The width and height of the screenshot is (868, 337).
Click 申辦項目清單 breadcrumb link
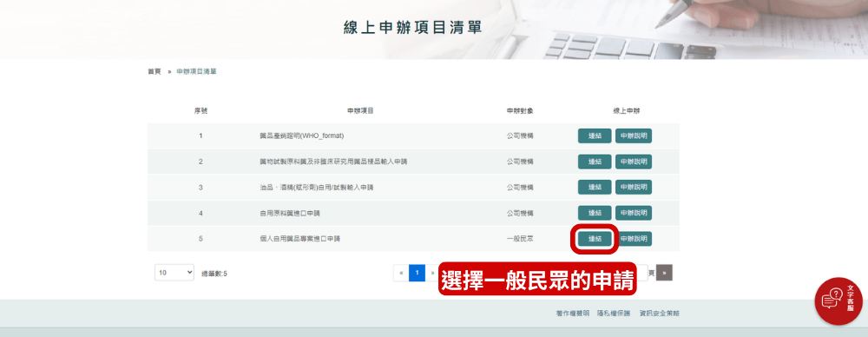point(196,72)
